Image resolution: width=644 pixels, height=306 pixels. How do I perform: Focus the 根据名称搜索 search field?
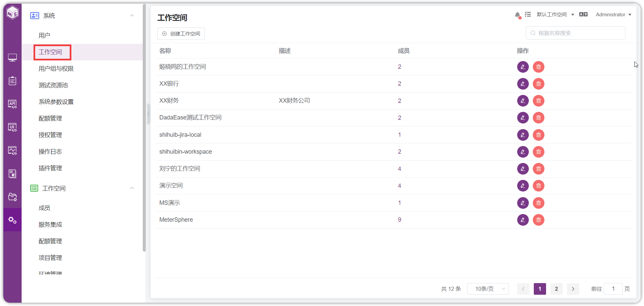[576, 33]
